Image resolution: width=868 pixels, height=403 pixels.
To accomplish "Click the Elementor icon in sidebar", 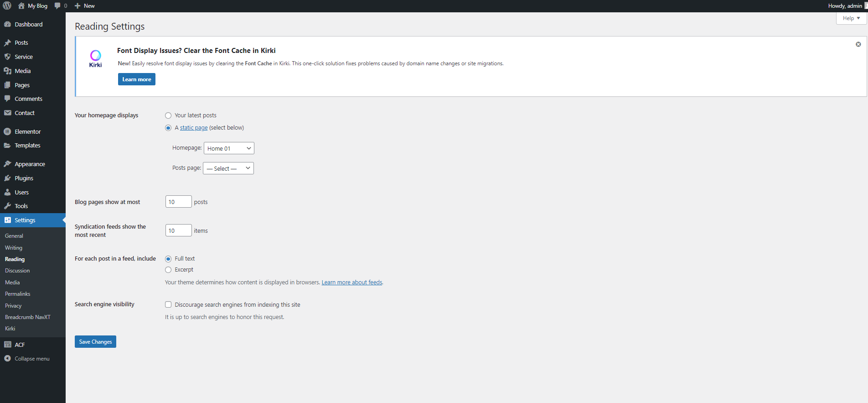I will (7, 132).
